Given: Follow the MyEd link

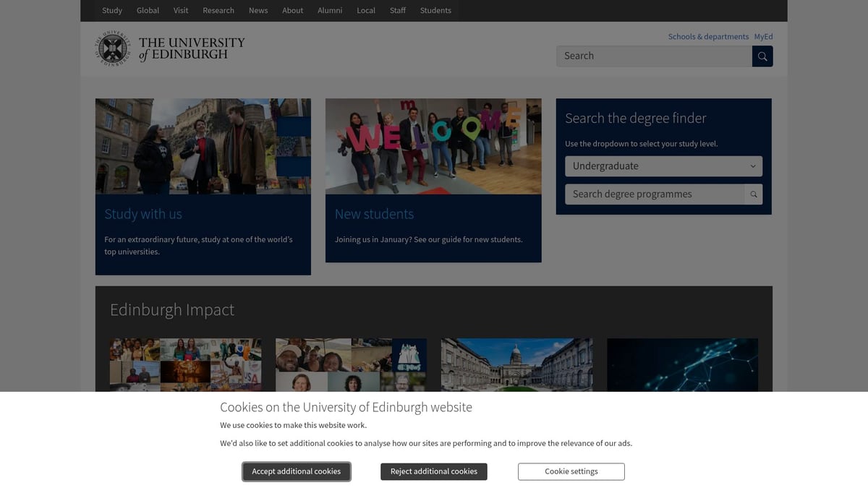Looking at the screenshot, I should [x=763, y=37].
